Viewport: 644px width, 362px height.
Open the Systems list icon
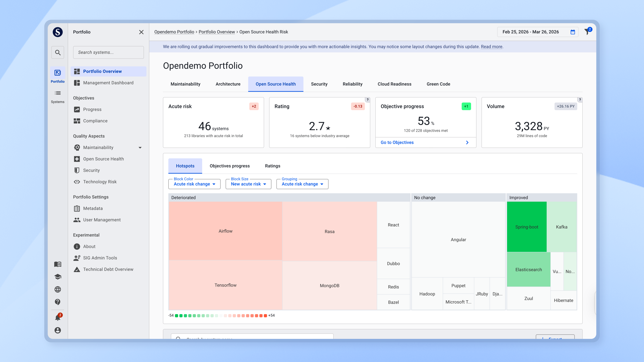click(x=58, y=93)
